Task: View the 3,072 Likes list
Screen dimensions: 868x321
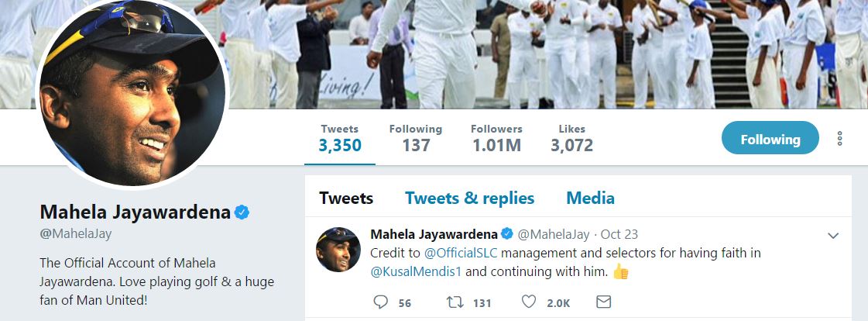Action: tap(571, 137)
